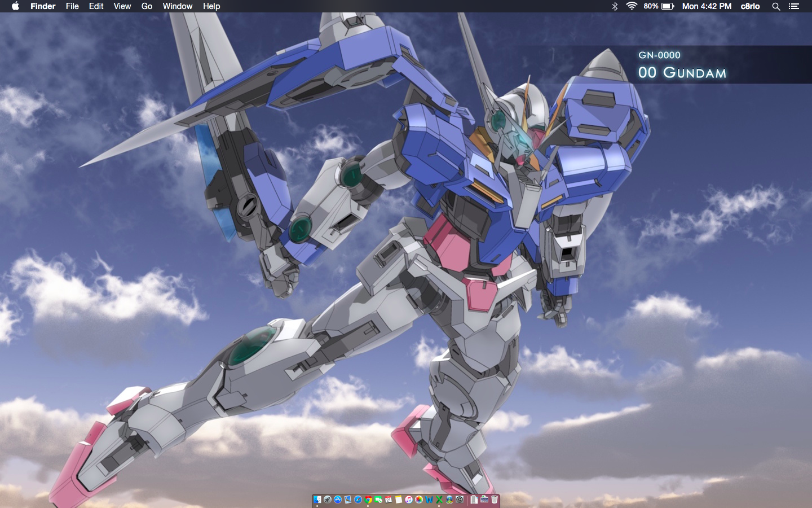The height and width of the screenshot is (508, 812).
Task: Click the Bluetooth status icon
Action: [x=615, y=6]
